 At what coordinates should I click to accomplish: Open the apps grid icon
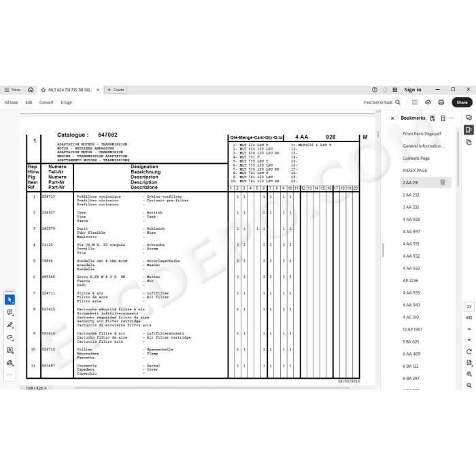395,90
